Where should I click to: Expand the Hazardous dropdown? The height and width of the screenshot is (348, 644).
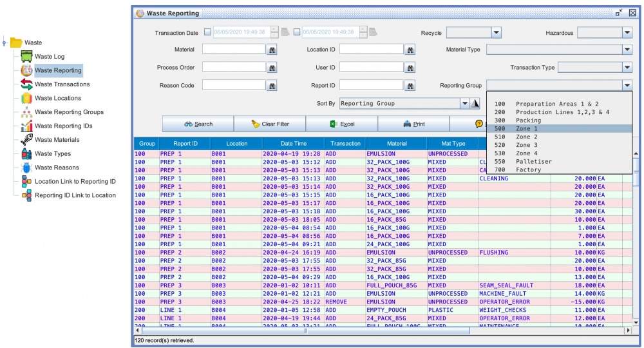click(x=627, y=32)
